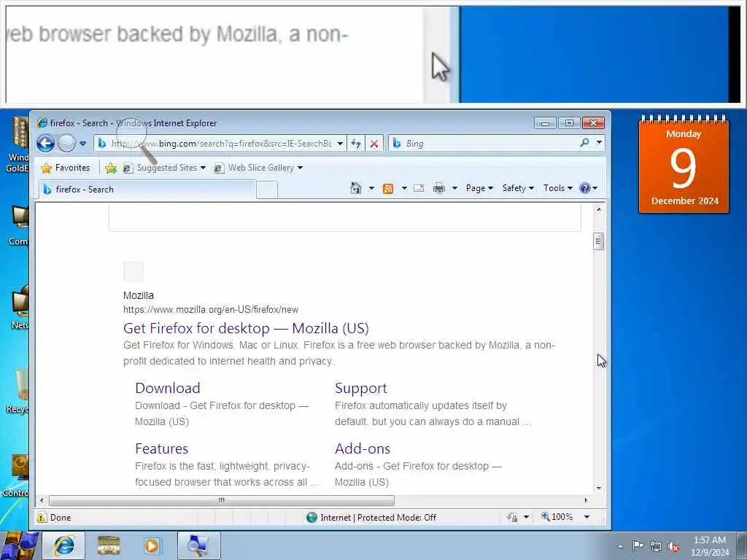This screenshot has height=560, width=747.
Task: Click the search magnifier icon
Action: [584, 142]
